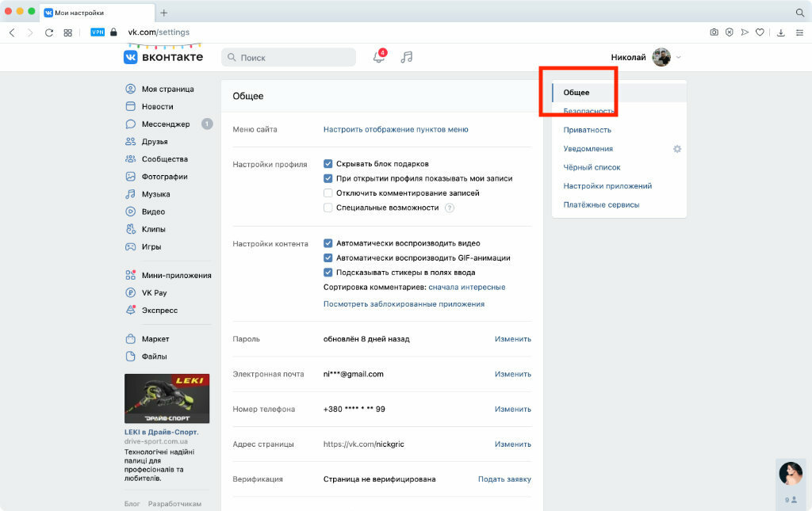
Task: Click Подать заявку for verification
Action: click(x=504, y=479)
